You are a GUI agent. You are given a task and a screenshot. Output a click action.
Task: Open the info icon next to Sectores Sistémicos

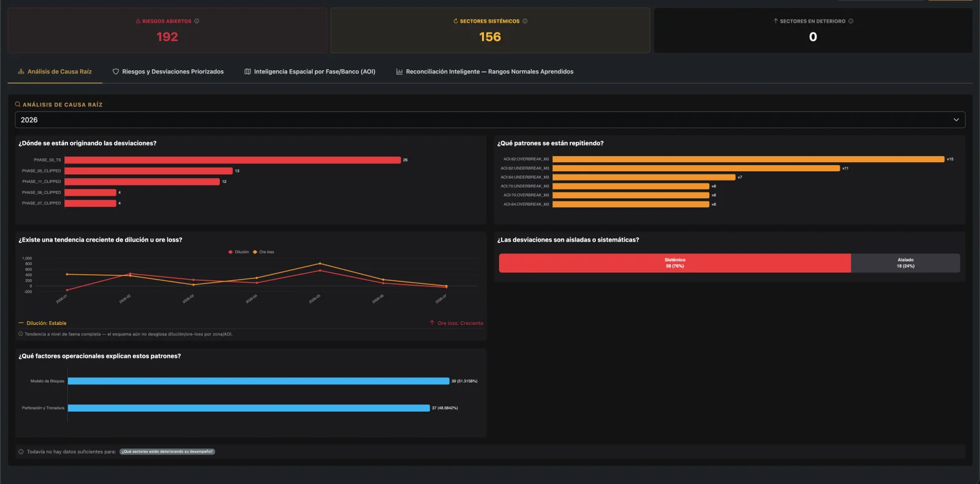[x=525, y=21]
